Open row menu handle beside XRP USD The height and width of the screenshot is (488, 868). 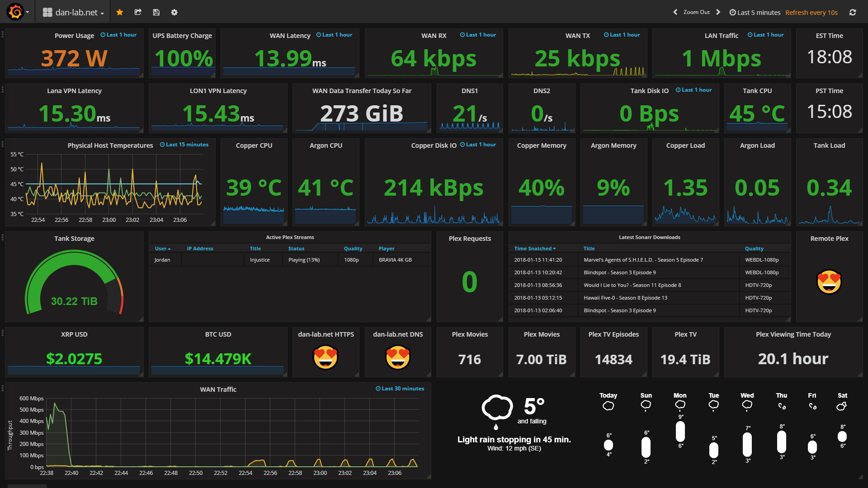tap(3, 333)
